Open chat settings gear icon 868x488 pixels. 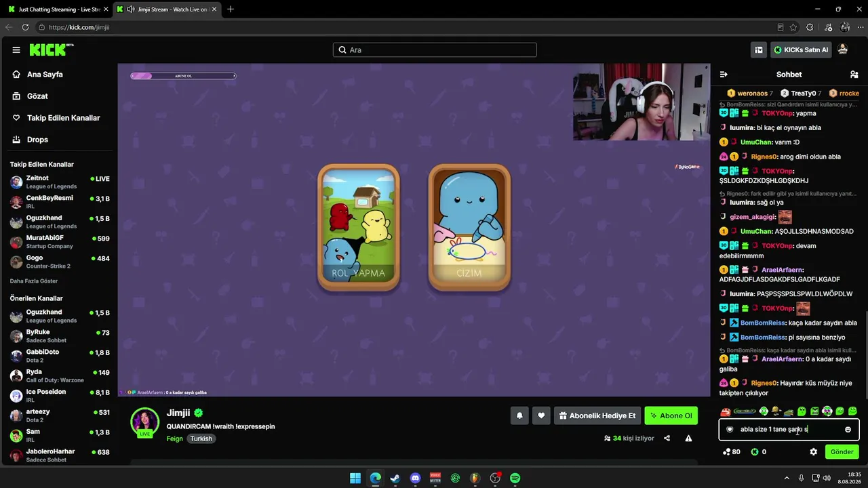point(814,452)
